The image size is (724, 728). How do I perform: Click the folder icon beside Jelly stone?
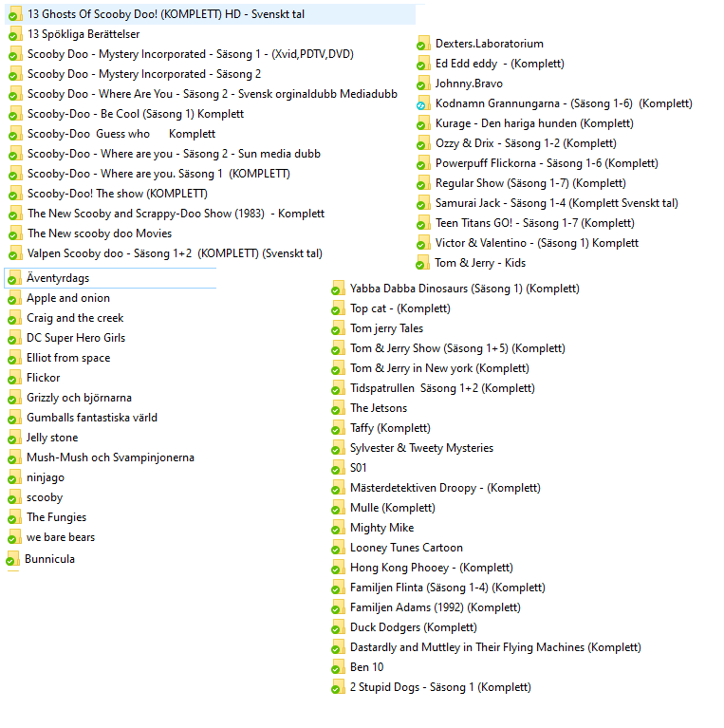14,438
